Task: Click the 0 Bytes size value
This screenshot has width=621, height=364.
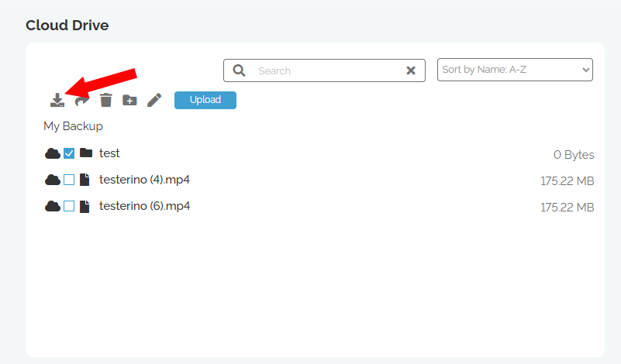Action: point(574,155)
